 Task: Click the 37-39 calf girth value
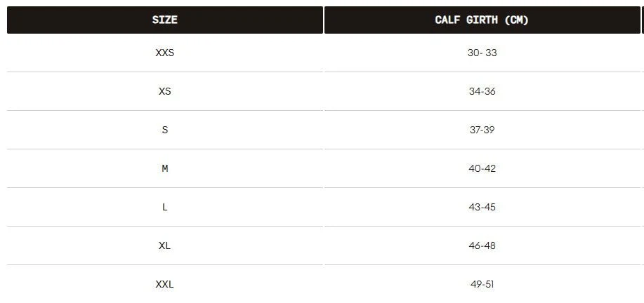(x=482, y=130)
